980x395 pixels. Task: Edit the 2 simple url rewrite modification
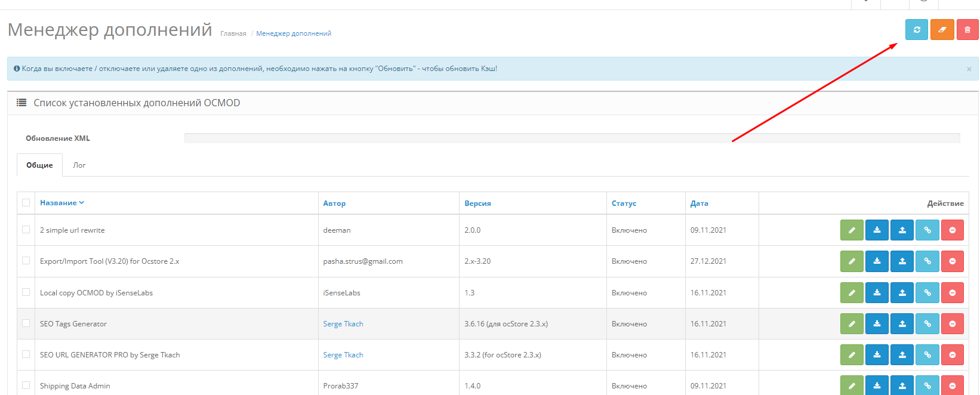tap(852, 230)
